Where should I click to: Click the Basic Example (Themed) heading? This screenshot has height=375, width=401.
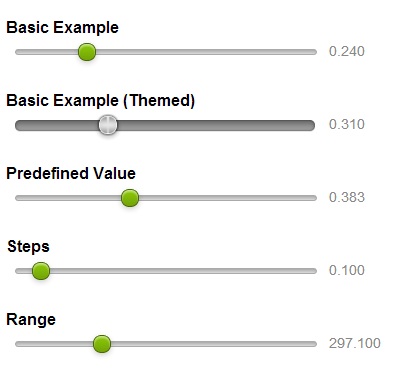click(x=101, y=100)
